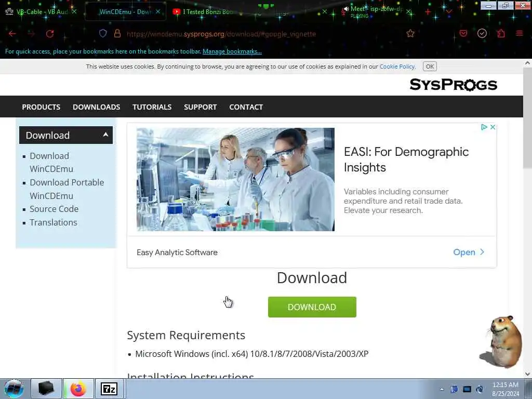Viewport: 532px width, 399px height.
Task: Click the circled checkmark toolbar icon
Action: [482, 33]
